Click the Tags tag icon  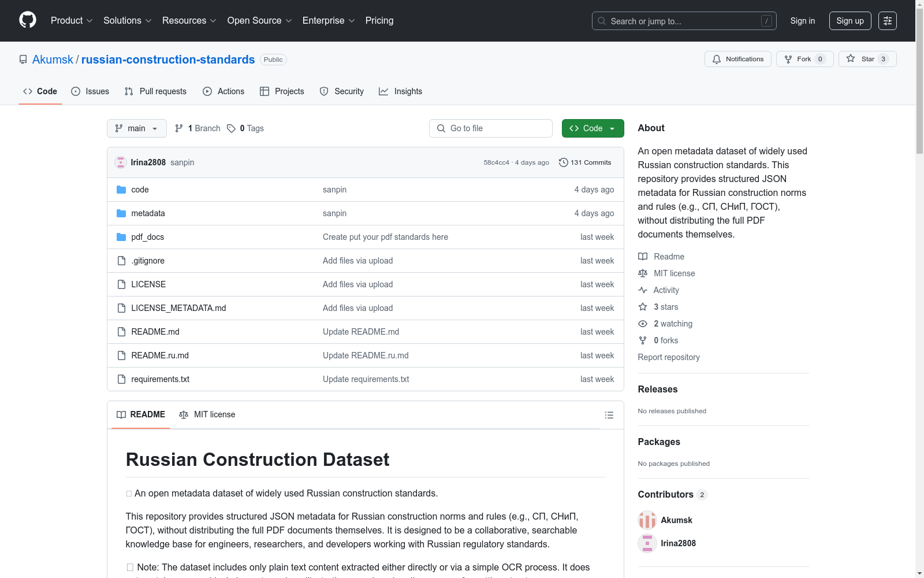click(x=231, y=128)
